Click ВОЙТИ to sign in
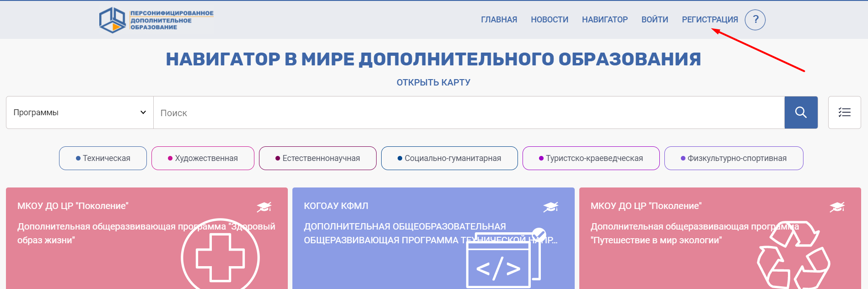 (655, 20)
